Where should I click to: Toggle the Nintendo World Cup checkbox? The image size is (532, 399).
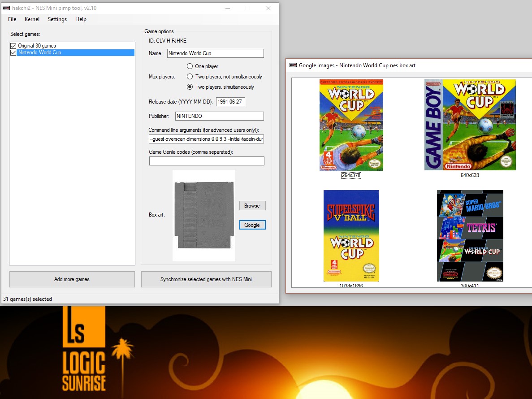pos(13,52)
